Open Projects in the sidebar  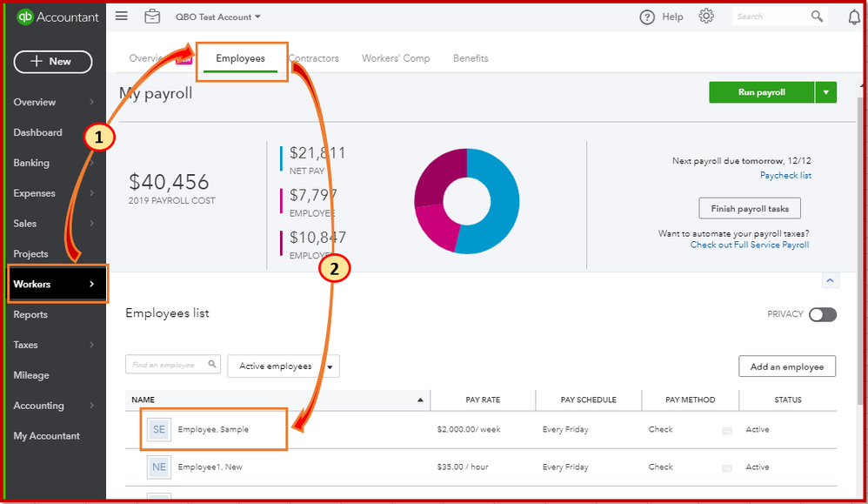point(31,253)
